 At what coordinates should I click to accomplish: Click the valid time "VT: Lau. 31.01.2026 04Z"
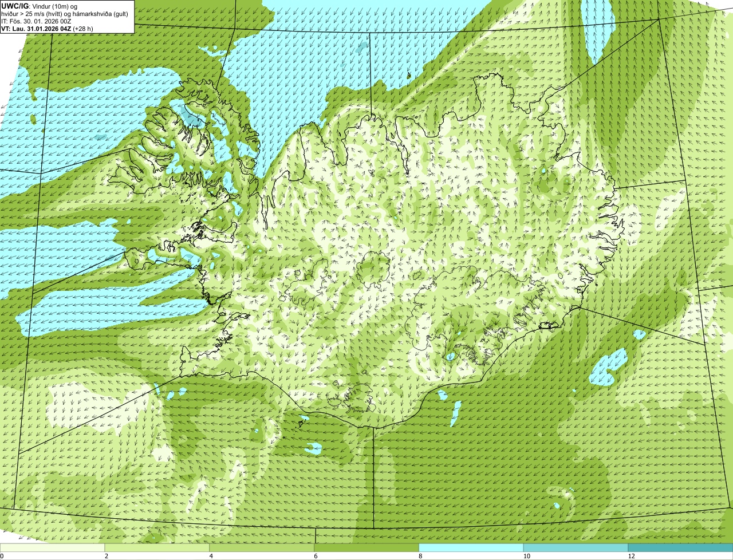click(x=36, y=28)
